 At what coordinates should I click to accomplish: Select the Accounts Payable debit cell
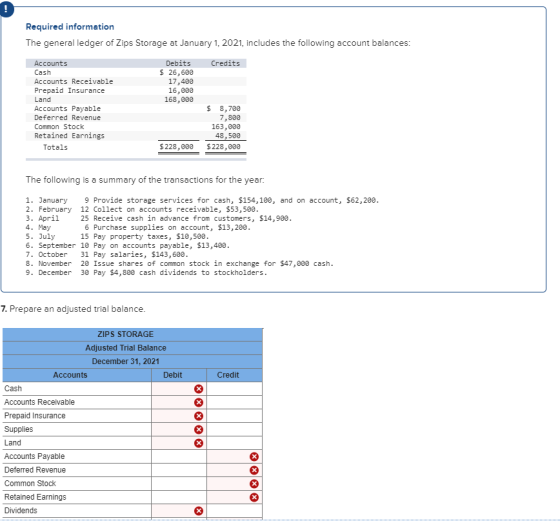tap(179, 457)
